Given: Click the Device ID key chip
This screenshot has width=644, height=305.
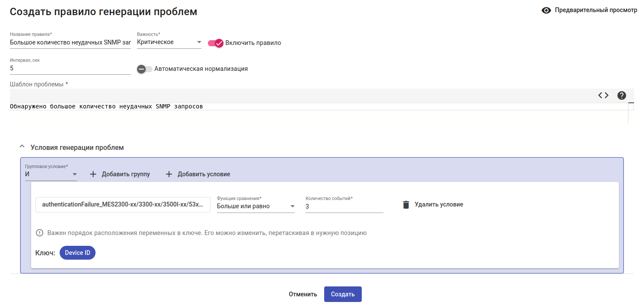Looking at the screenshot, I should 77,253.
